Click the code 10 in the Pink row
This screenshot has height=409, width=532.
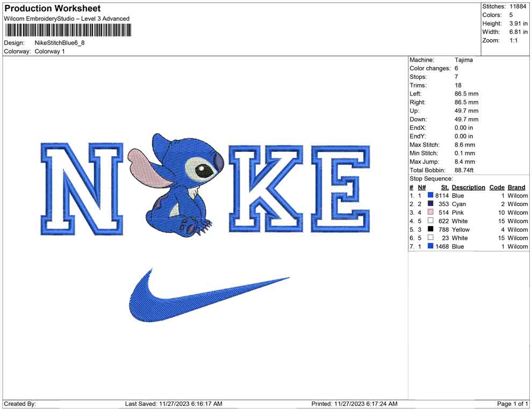(501, 213)
